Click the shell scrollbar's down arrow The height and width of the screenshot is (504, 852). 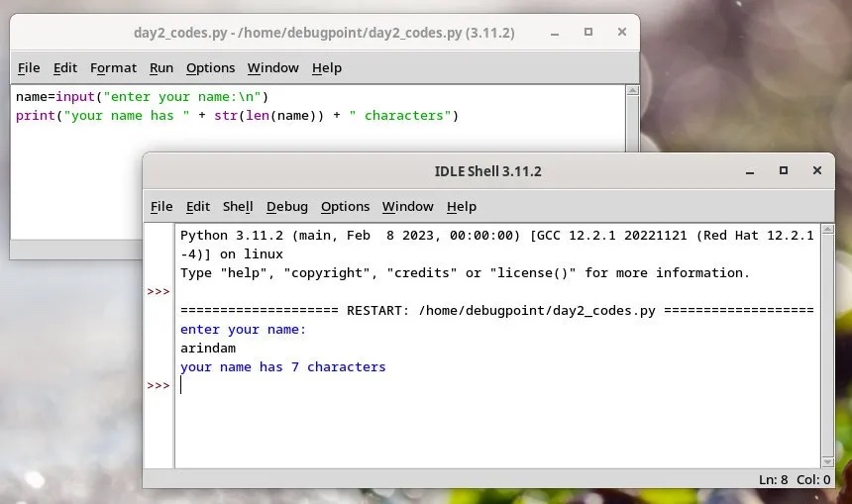(827, 460)
